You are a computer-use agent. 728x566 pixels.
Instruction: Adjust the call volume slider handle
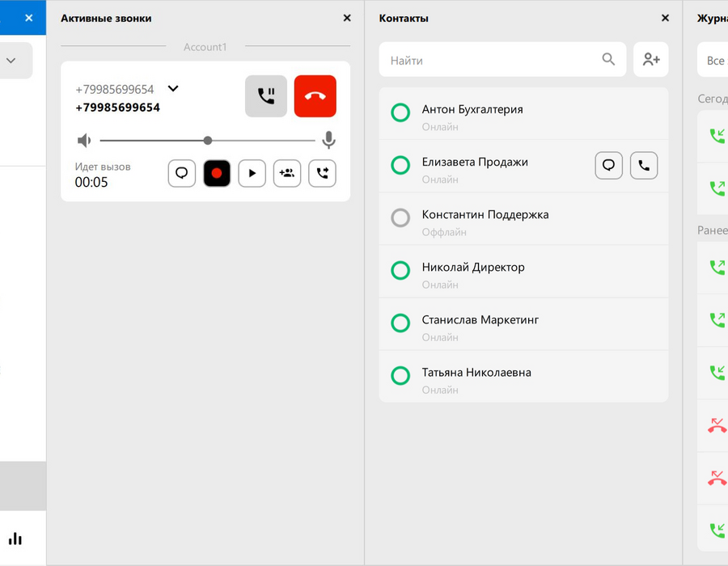208,140
